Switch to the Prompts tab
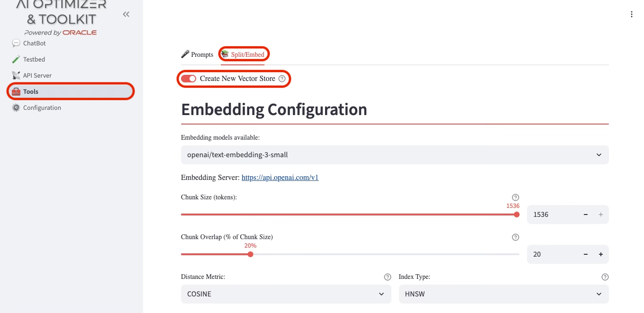 click(x=198, y=54)
